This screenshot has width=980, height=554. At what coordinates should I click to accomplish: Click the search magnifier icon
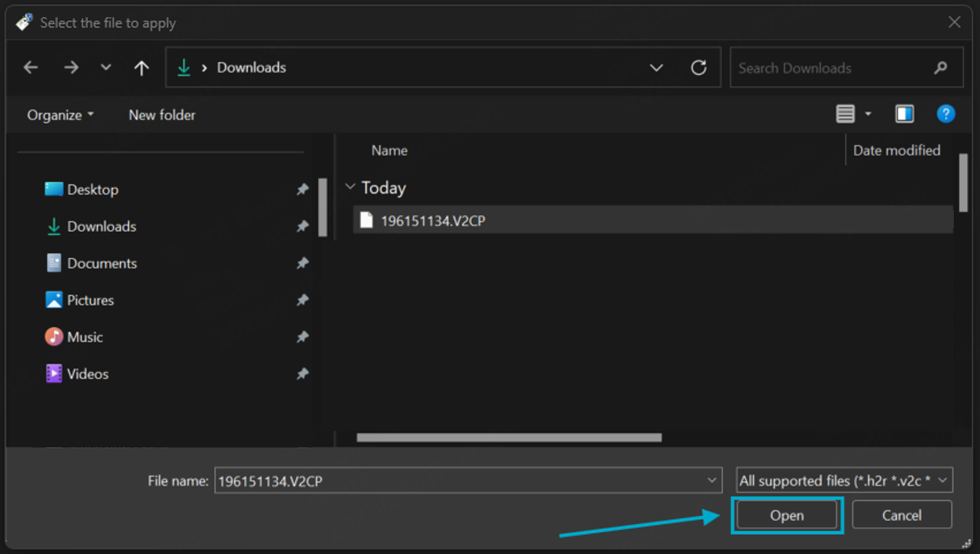(940, 67)
